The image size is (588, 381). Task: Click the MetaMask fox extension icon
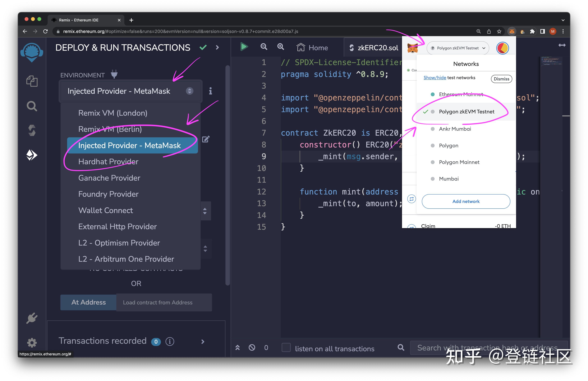512,31
